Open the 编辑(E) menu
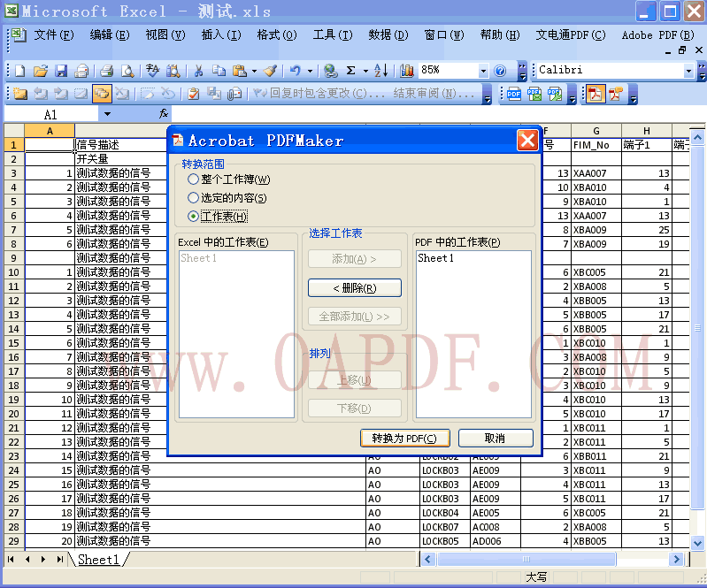Screen dimensions: 707x588 (110, 34)
